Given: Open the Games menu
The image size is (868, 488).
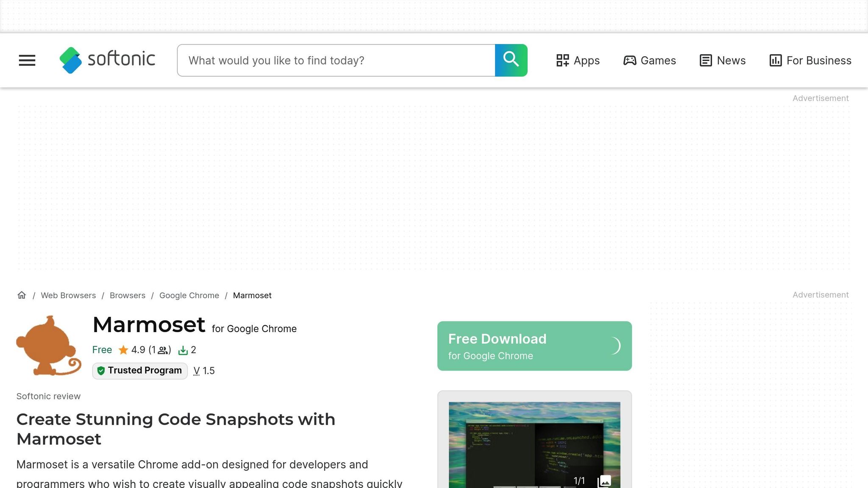Looking at the screenshot, I should 649,61.
